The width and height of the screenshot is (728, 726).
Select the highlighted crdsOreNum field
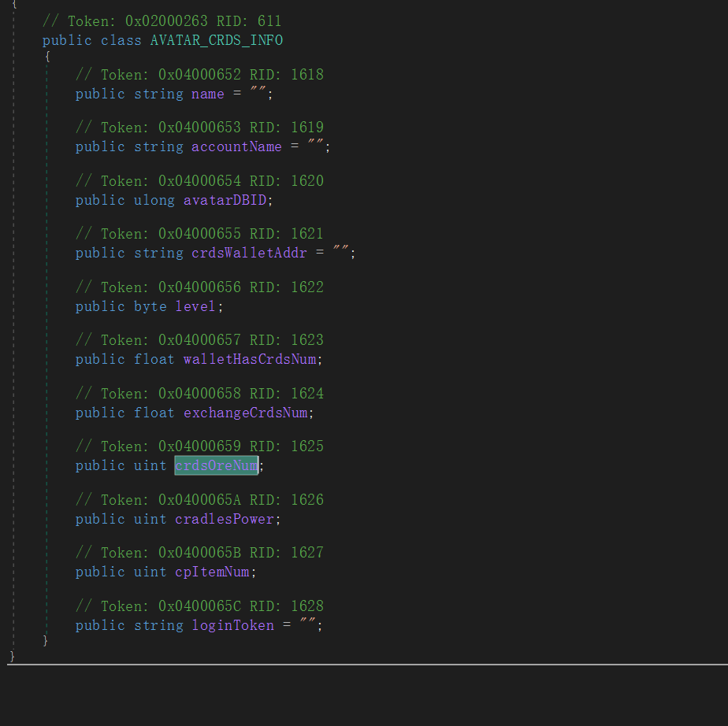coord(217,465)
